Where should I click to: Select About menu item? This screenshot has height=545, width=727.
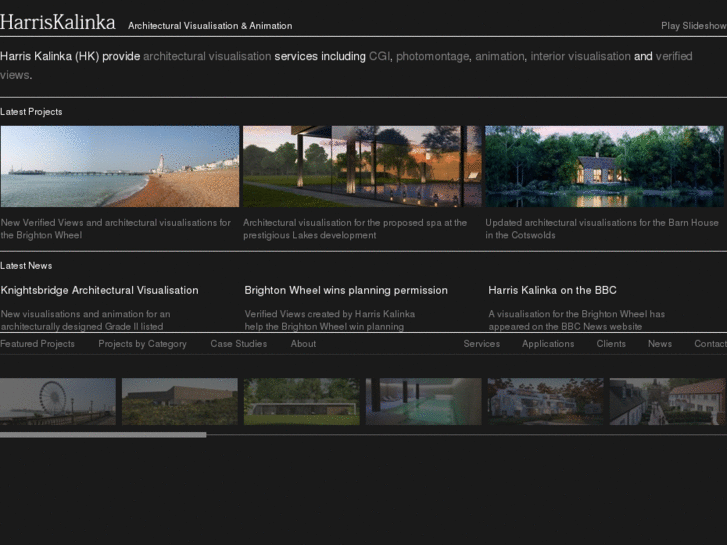click(x=303, y=344)
